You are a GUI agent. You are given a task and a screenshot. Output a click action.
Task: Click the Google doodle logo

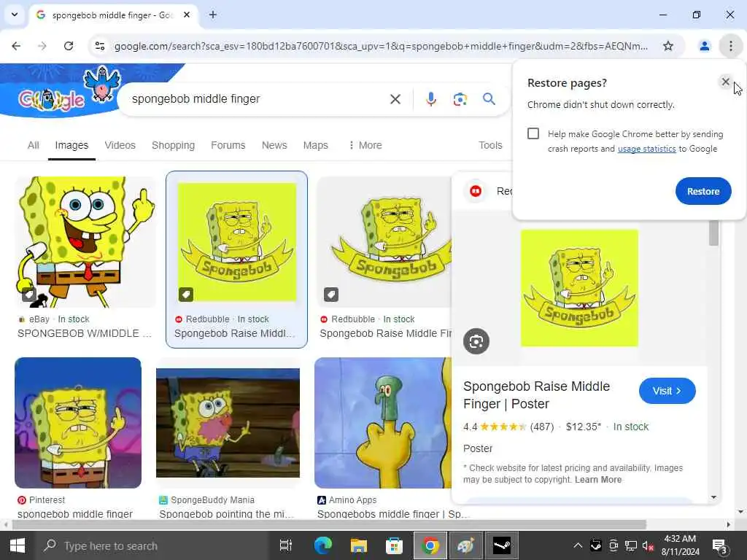(x=52, y=99)
